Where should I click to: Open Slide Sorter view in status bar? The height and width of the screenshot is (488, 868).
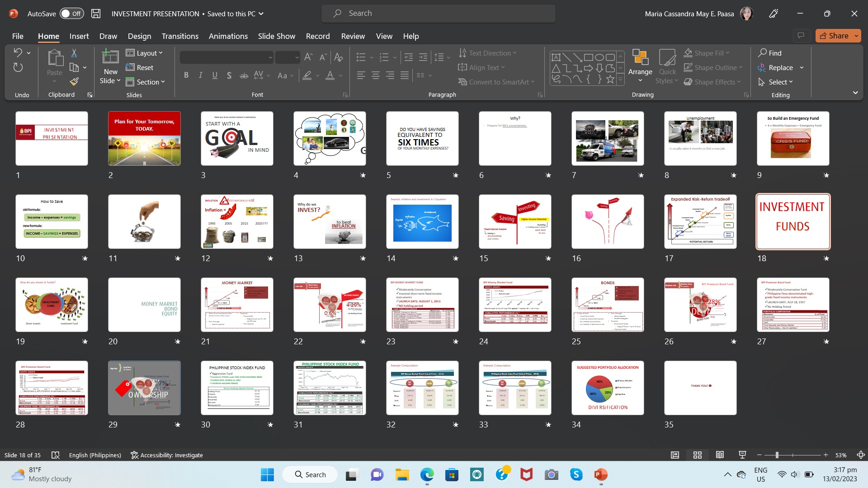[x=698, y=455]
